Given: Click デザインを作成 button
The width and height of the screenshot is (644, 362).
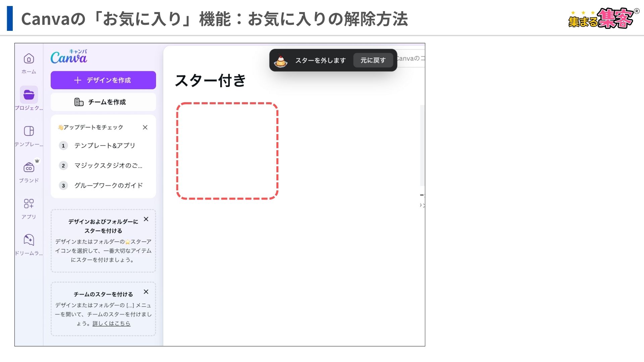Looking at the screenshot, I should (x=103, y=80).
